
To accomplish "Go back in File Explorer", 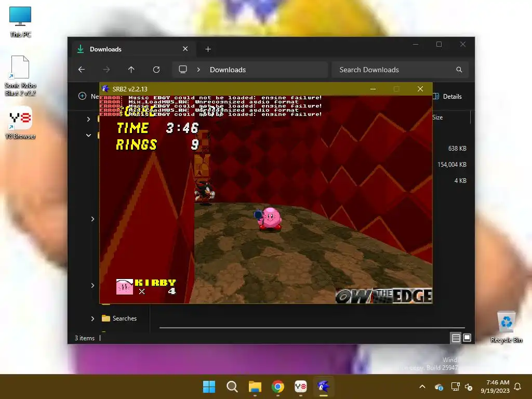I will [x=82, y=70].
